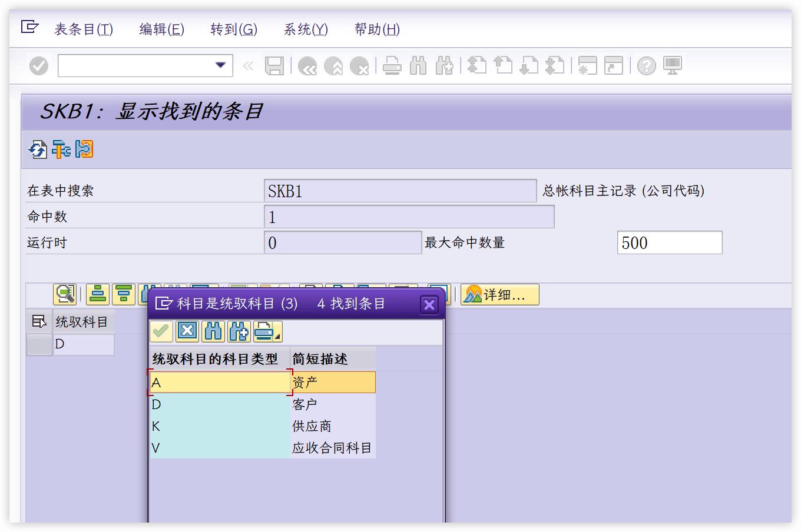Click the 最大命中数量 input showing 500
The image size is (801, 532).
[x=669, y=242]
